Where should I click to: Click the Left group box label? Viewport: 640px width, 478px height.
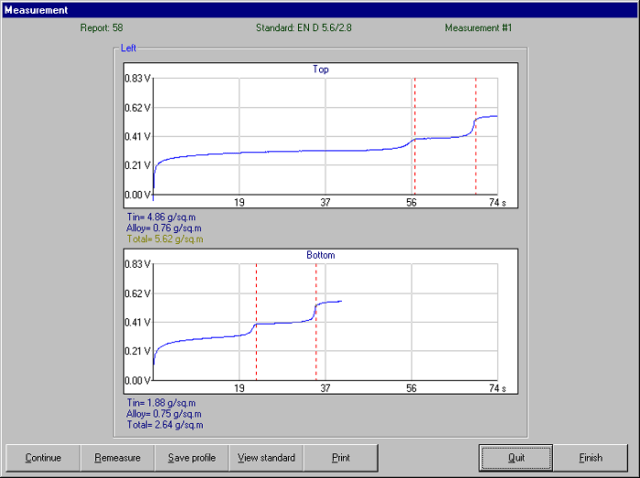coord(128,48)
